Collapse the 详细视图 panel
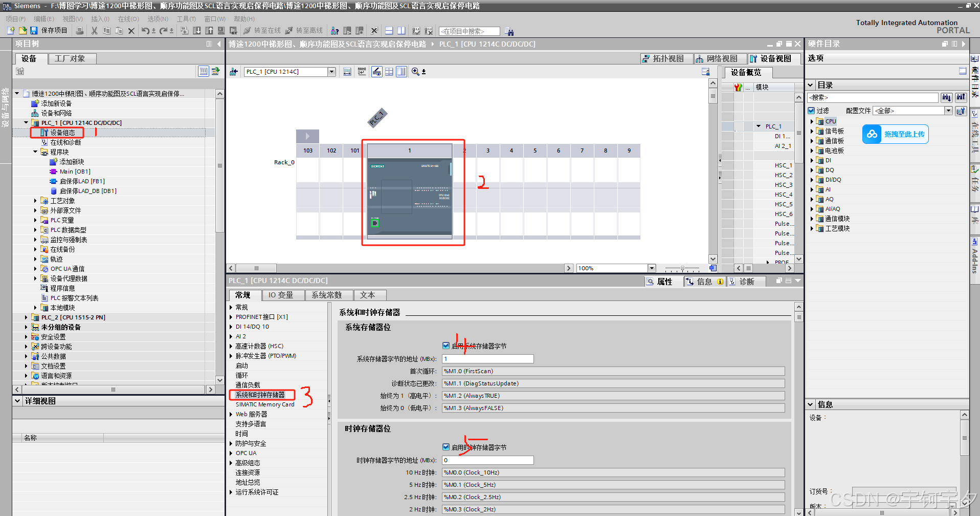 pos(18,401)
